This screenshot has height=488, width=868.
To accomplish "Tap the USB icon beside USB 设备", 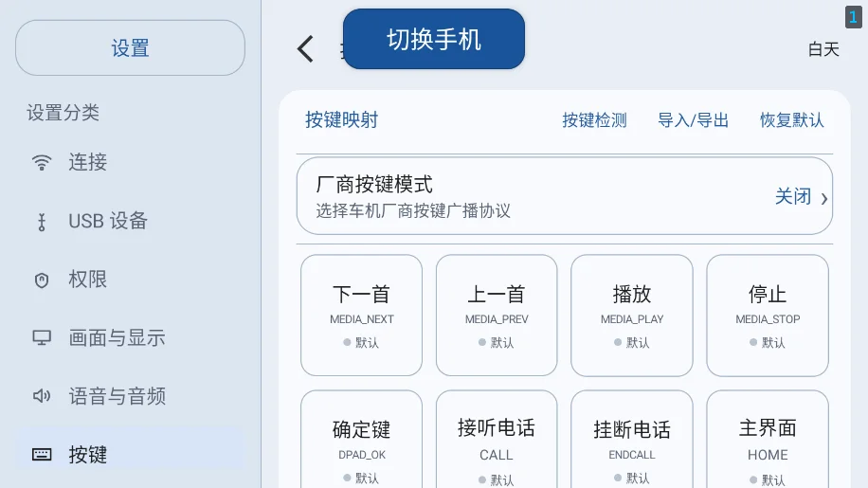I will 42,222.
